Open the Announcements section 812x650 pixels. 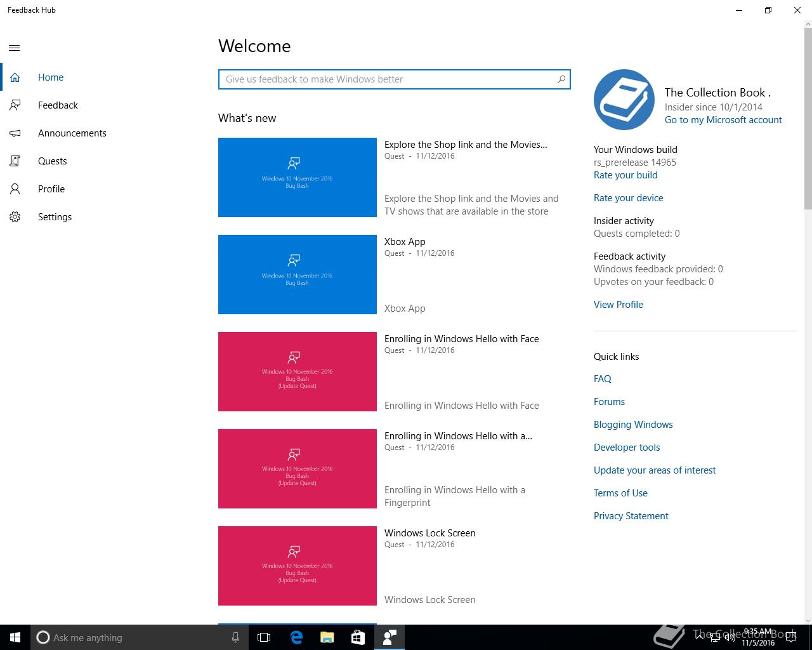click(x=72, y=133)
